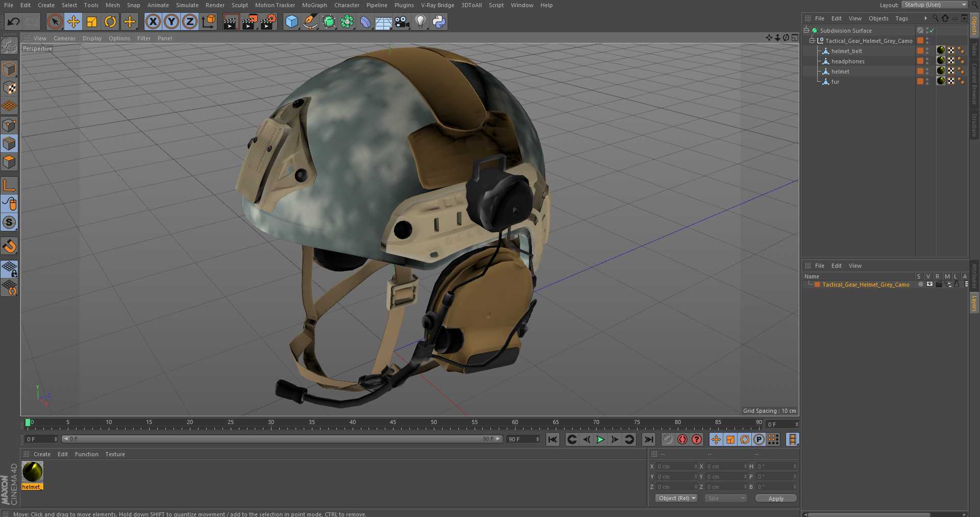Click the end frame field 90 F
The height and width of the screenshot is (517, 980).
[x=523, y=439]
